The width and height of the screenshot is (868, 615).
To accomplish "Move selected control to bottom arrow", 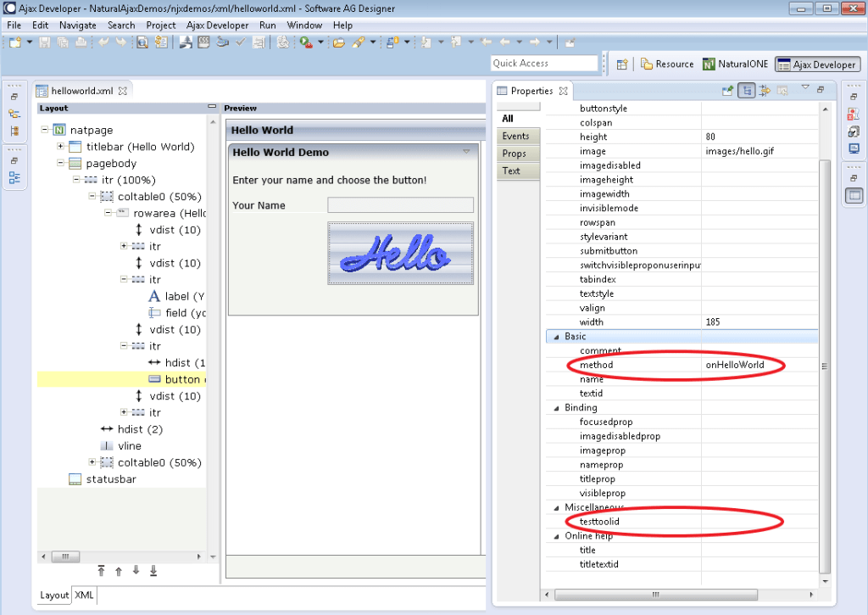I will [153, 571].
